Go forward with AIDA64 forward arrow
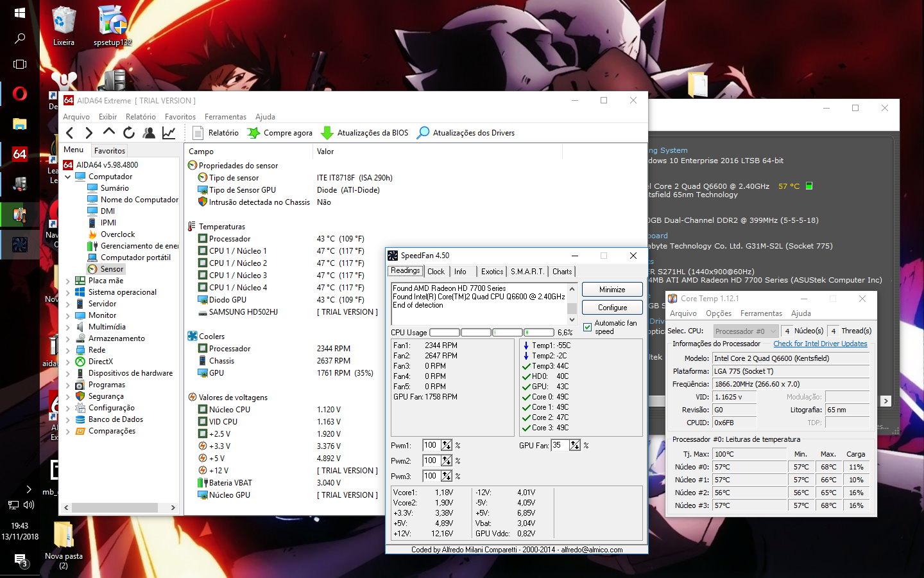Screen dimensions: 924x578 [x=89, y=133]
